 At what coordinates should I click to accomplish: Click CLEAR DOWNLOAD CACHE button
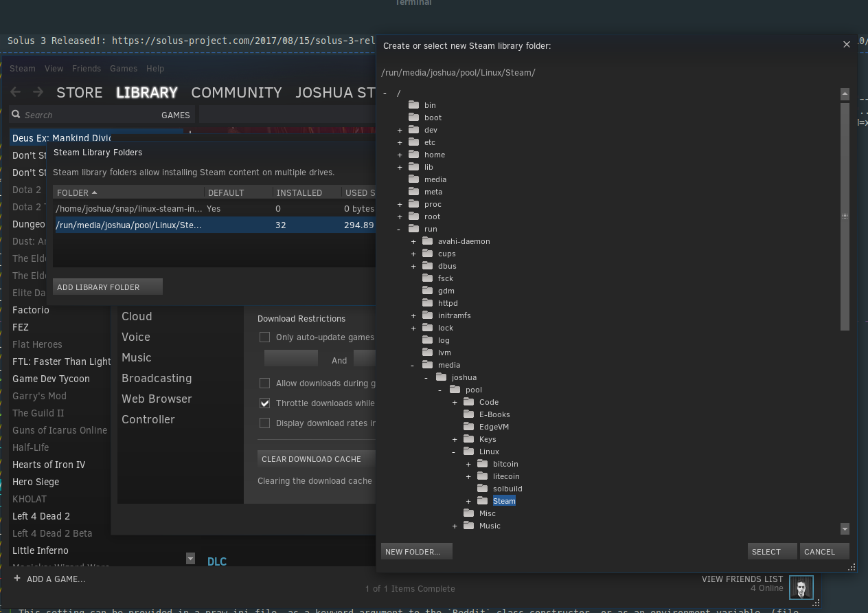click(x=317, y=458)
